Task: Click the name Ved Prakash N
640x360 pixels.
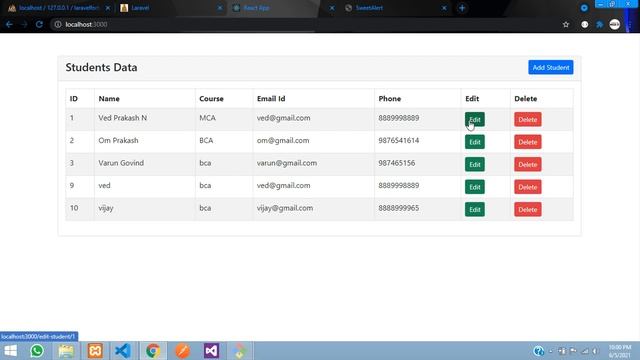Action: pyautogui.click(x=122, y=118)
